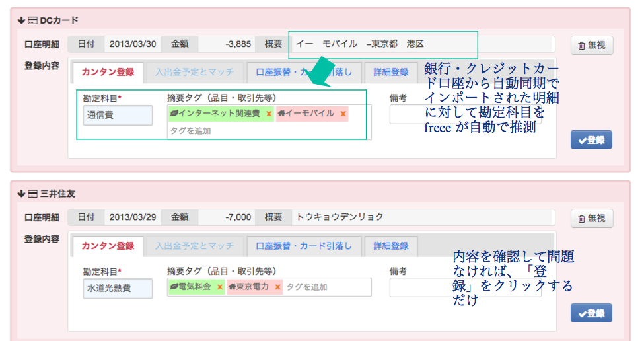Image resolution: width=644 pixels, height=341 pixels.
Task: Click summary text イー モバイル –東京都 港区
Action: pyautogui.click(x=360, y=44)
